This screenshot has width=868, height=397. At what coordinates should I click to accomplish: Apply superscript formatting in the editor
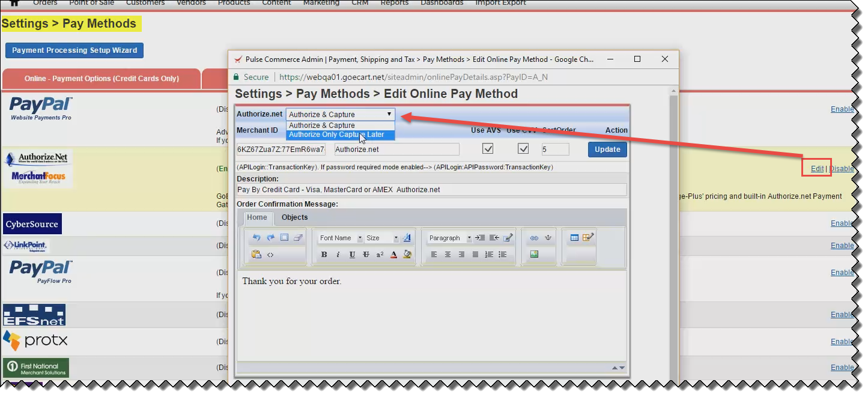pos(380,255)
